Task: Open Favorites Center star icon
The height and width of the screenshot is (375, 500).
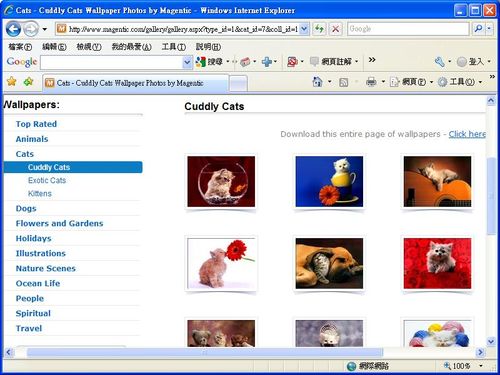Action: [12, 81]
